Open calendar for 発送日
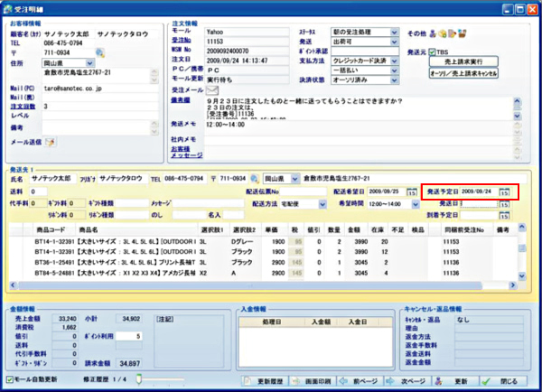Viewport: 542px width, 392px height. click(x=505, y=204)
